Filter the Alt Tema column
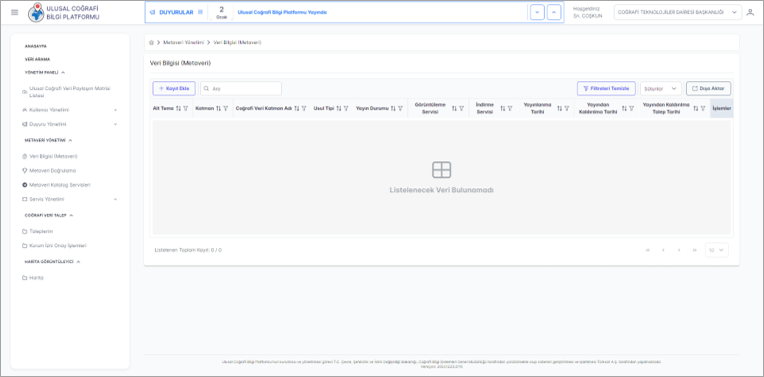Image resolution: width=764 pixels, height=377 pixels. pos(185,108)
